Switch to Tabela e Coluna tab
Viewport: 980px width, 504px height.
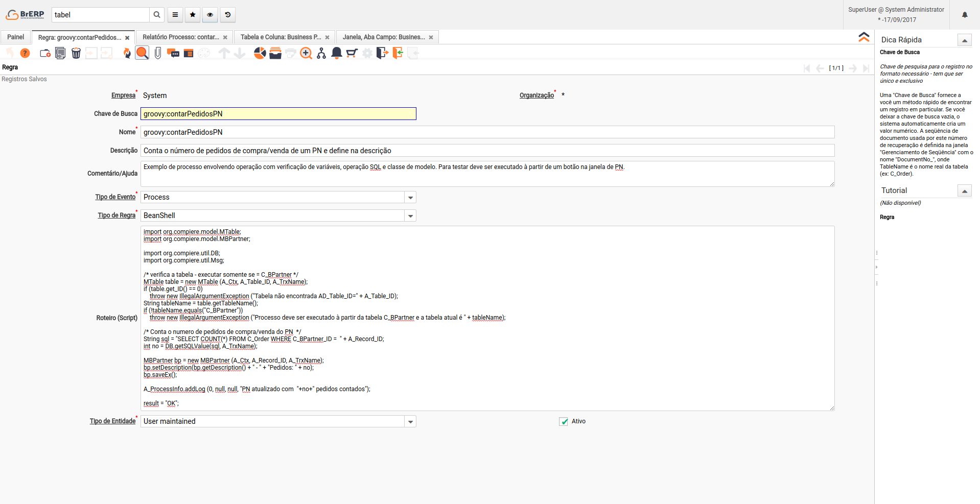pyautogui.click(x=281, y=37)
